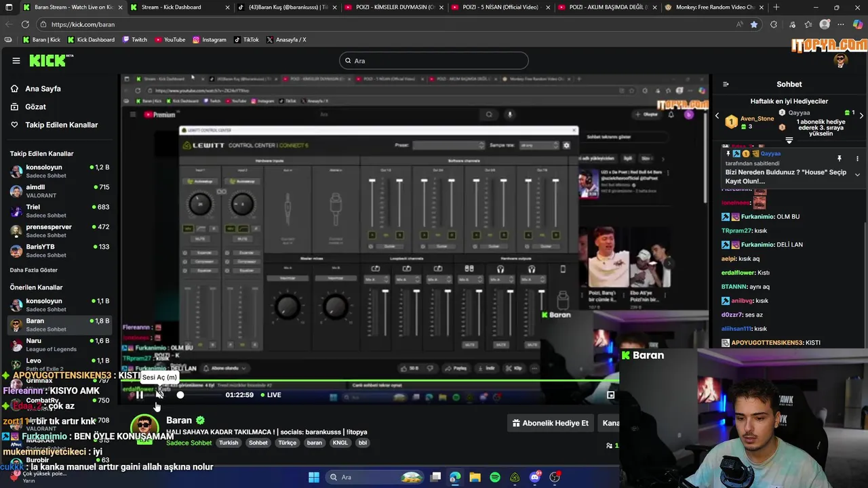
Task: Open Naru League of Legends channel
Action: pos(60,345)
